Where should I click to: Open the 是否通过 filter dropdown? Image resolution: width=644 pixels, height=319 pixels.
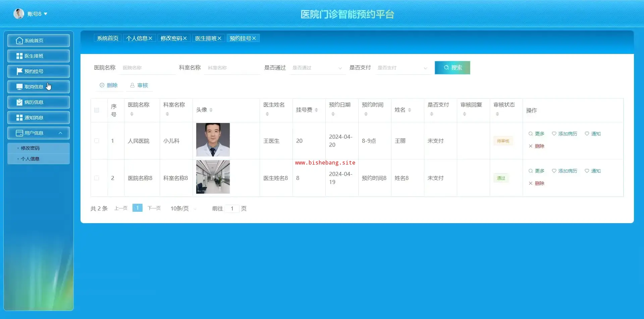[x=317, y=68]
